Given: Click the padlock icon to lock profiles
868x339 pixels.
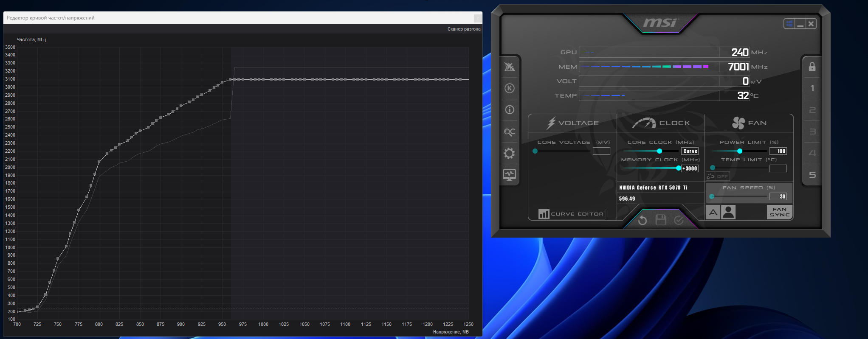Looking at the screenshot, I should tap(812, 67).
